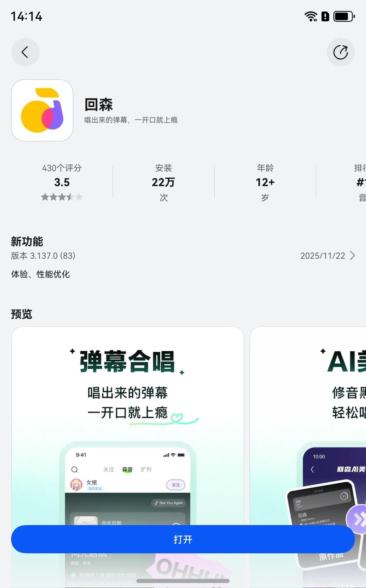Image resolution: width=366 pixels, height=588 pixels.
Task: Tap the Wi-Fi status icon
Action: click(310, 16)
